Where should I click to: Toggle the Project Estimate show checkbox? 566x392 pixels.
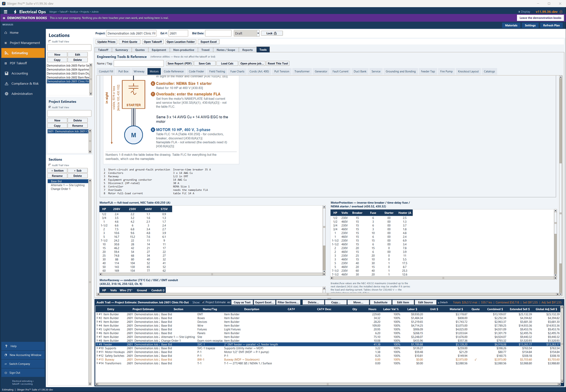[203, 302]
